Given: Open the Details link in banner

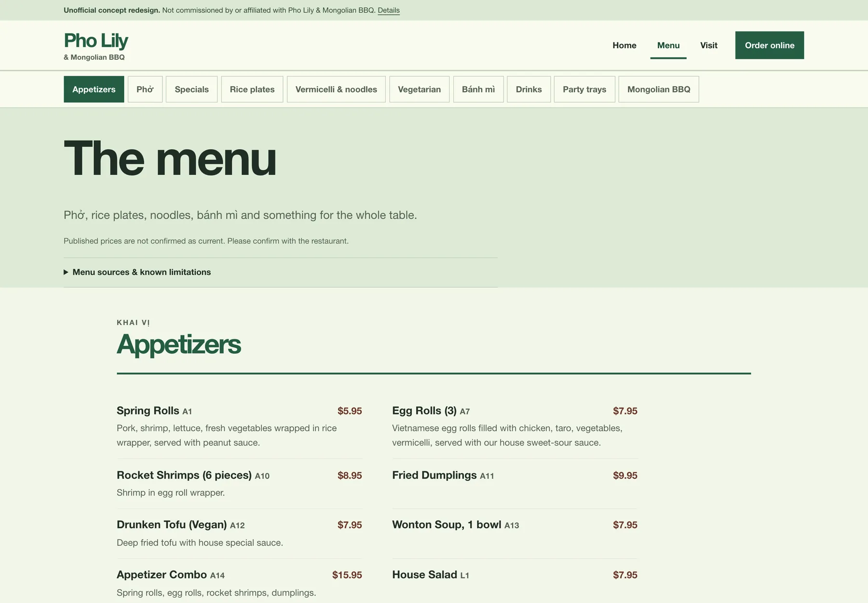Looking at the screenshot, I should tap(389, 10).
